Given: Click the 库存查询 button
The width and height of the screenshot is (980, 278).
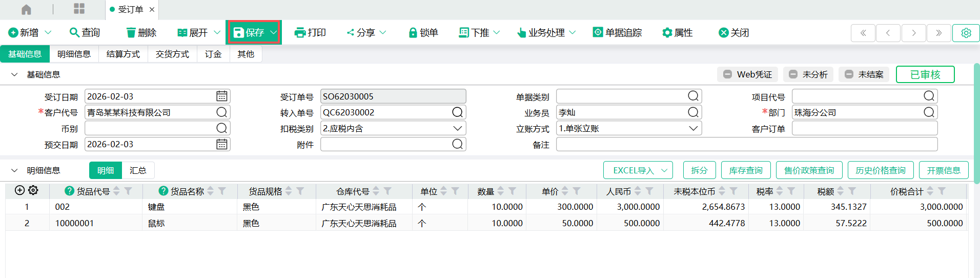Looking at the screenshot, I should (x=745, y=170).
